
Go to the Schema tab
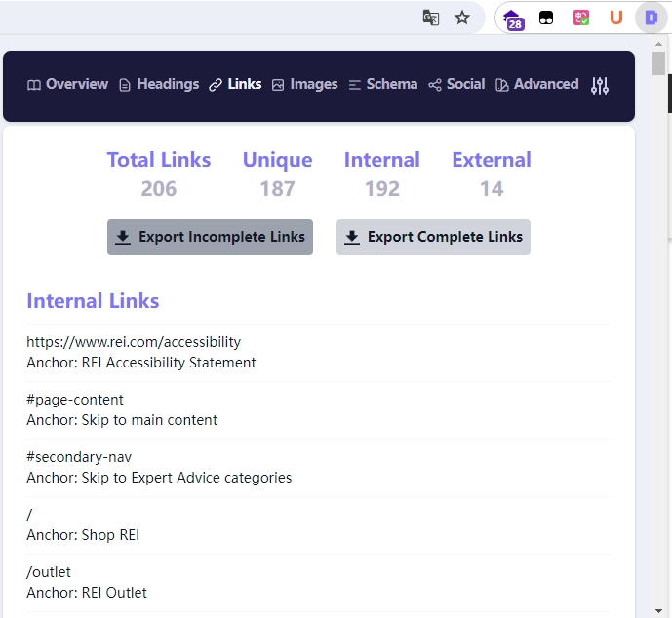[382, 84]
